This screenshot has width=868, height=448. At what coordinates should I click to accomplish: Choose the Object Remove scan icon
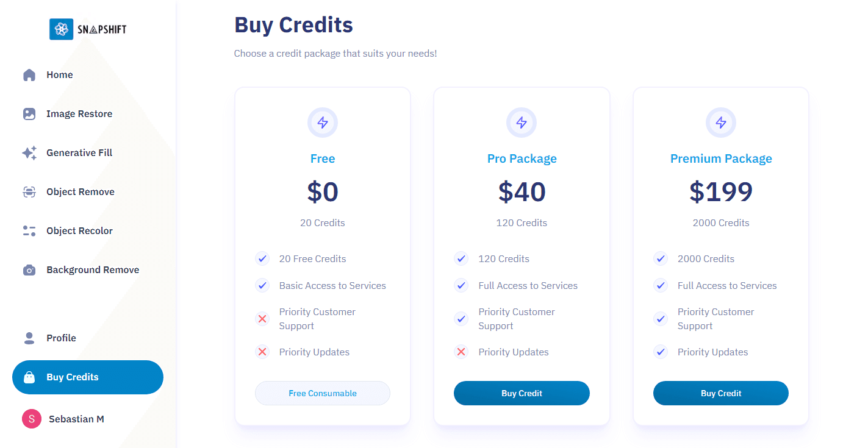pos(29,192)
